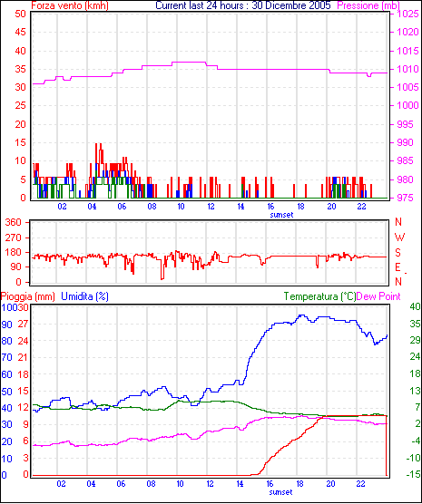Screen dimensions: 422x504
Task: Click the 'sunset' marker under bottom chart
Action: coord(280,492)
